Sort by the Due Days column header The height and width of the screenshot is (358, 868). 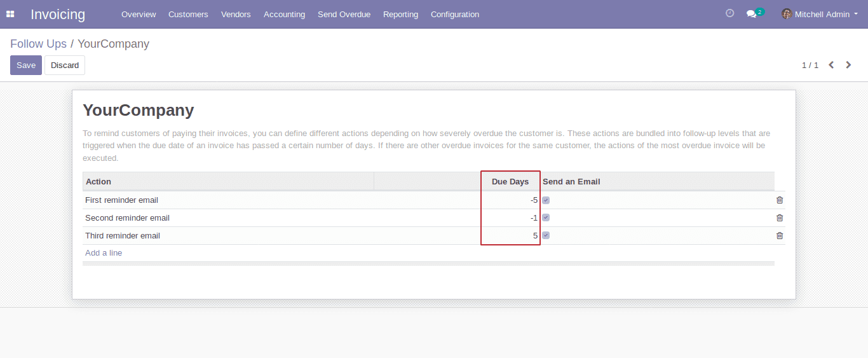[x=510, y=181]
